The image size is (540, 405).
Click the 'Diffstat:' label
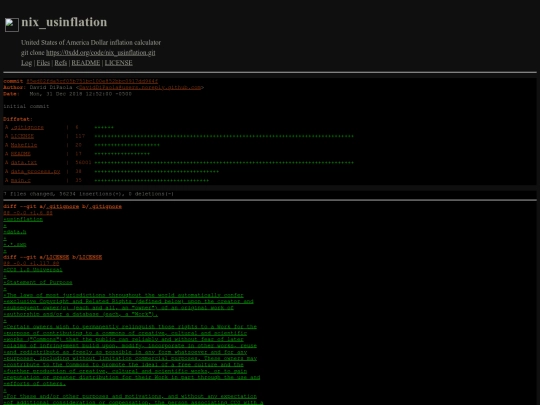click(x=18, y=119)
